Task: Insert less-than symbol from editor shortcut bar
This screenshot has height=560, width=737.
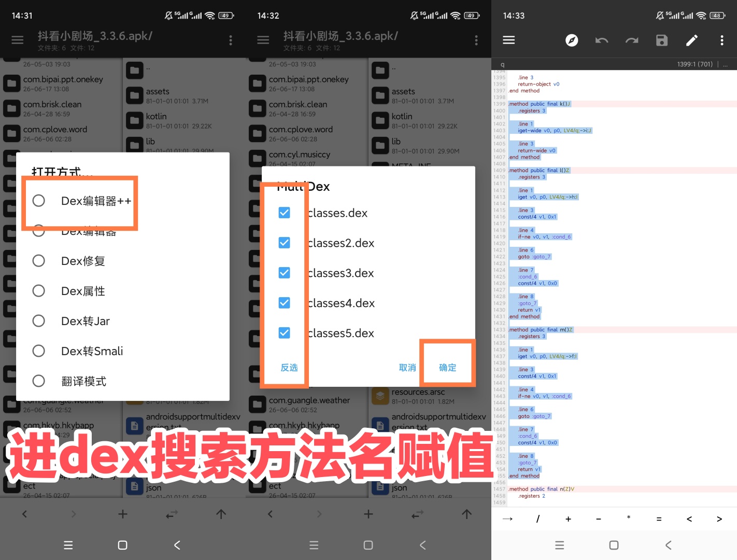Action: (689, 519)
